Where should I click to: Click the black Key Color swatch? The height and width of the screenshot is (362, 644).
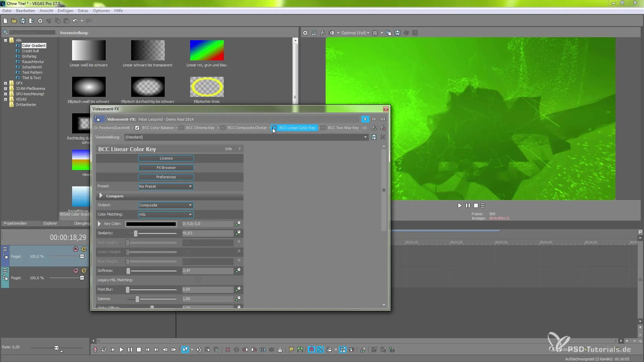(151, 224)
